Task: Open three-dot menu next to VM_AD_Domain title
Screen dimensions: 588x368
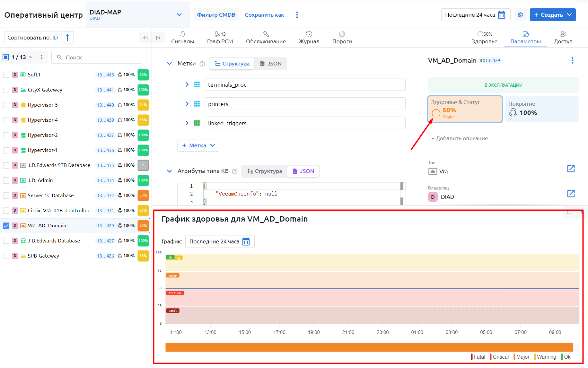Action: (x=572, y=60)
